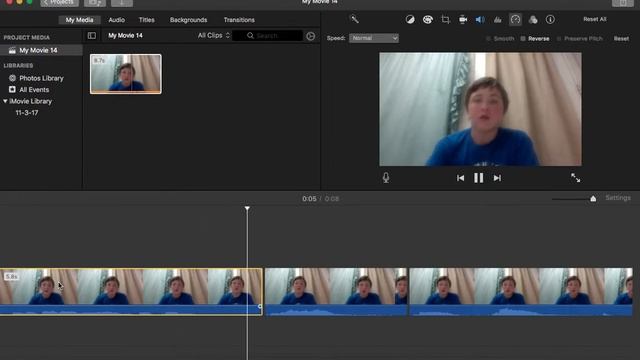Open the All Clips filter dropdown
The image size is (640, 360).
214,36
